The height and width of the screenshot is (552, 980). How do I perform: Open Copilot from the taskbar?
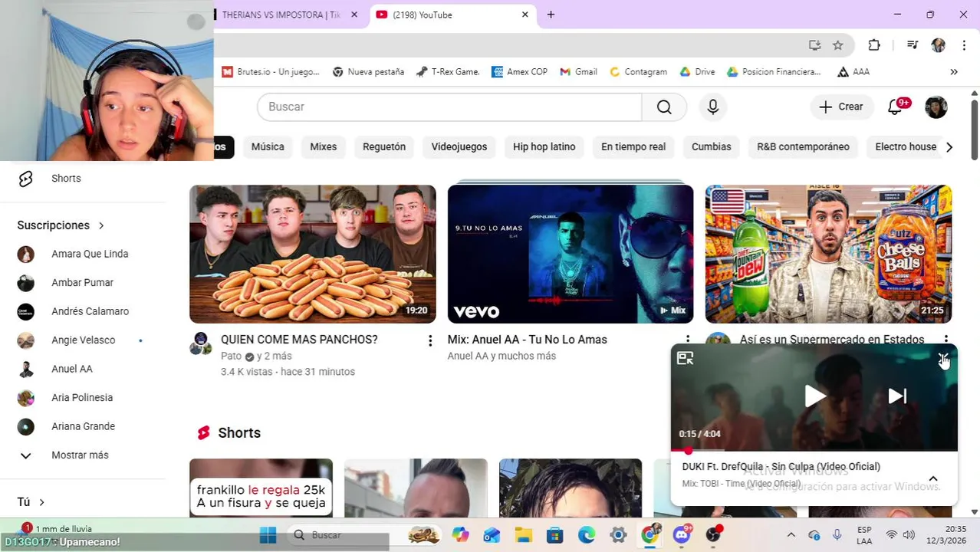click(460, 534)
